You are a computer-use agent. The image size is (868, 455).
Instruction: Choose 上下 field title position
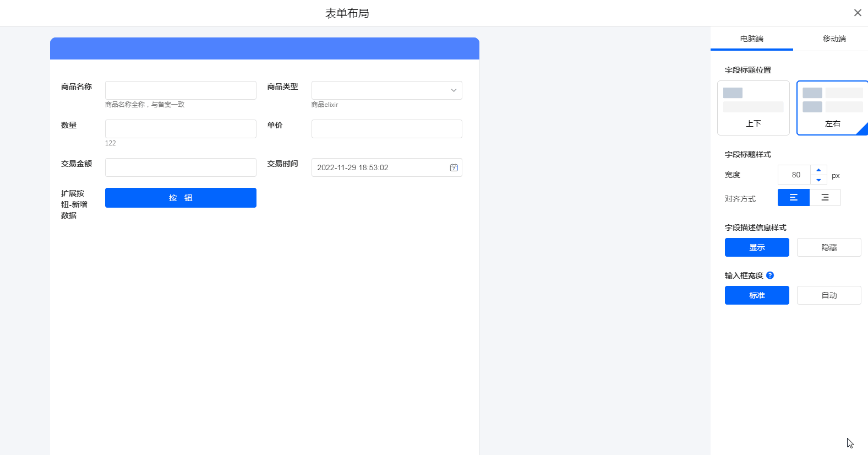click(x=753, y=108)
